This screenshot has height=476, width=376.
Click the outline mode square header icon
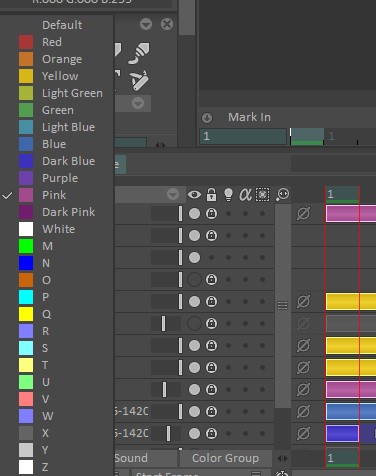(x=262, y=195)
